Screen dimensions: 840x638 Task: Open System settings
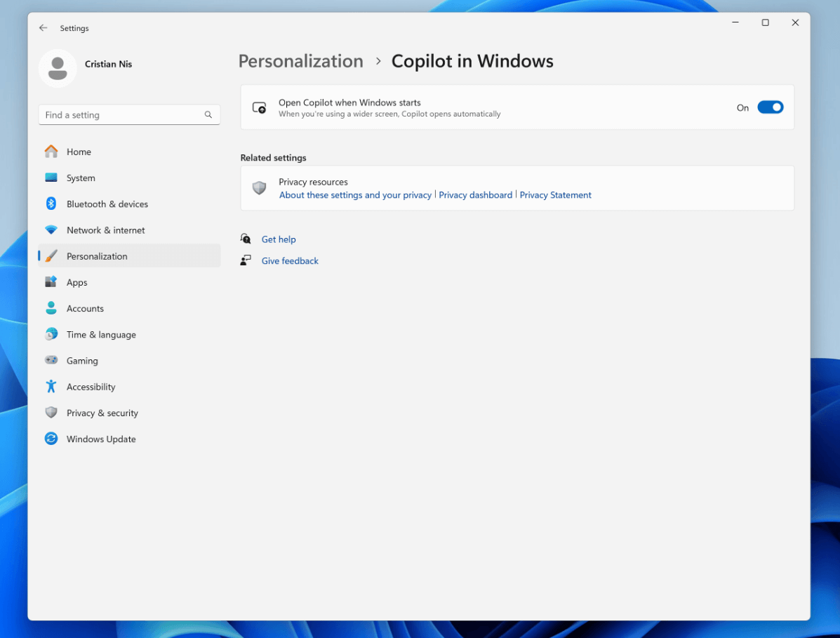coord(129,178)
